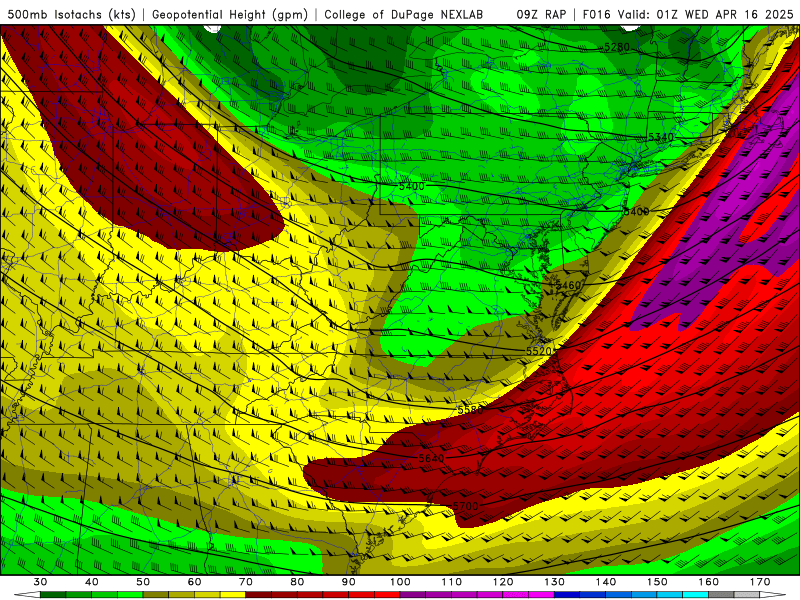
Task: Click the 140 value on the color scale
Action: 606,582
